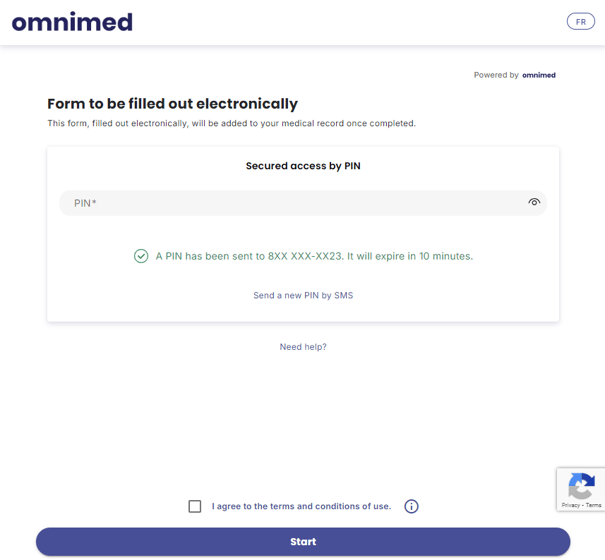Click the omnimed logo in the header
Viewport: 605px width, 560px height.
pyautogui.click(x=72, y=22)
